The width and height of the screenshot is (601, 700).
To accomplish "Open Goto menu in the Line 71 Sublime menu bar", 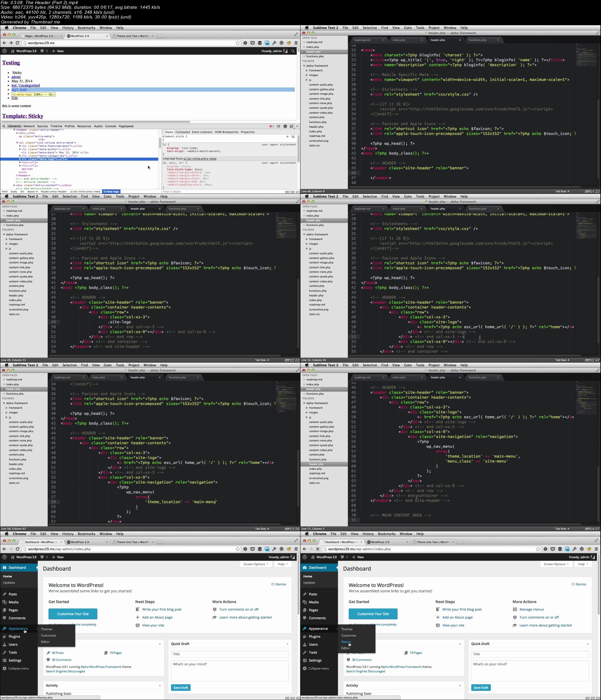I will click(408, 365).
